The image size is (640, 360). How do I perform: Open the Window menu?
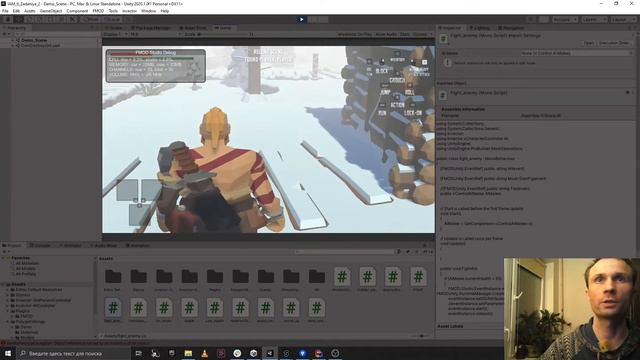pyautogui.click(x=149, y=11)
